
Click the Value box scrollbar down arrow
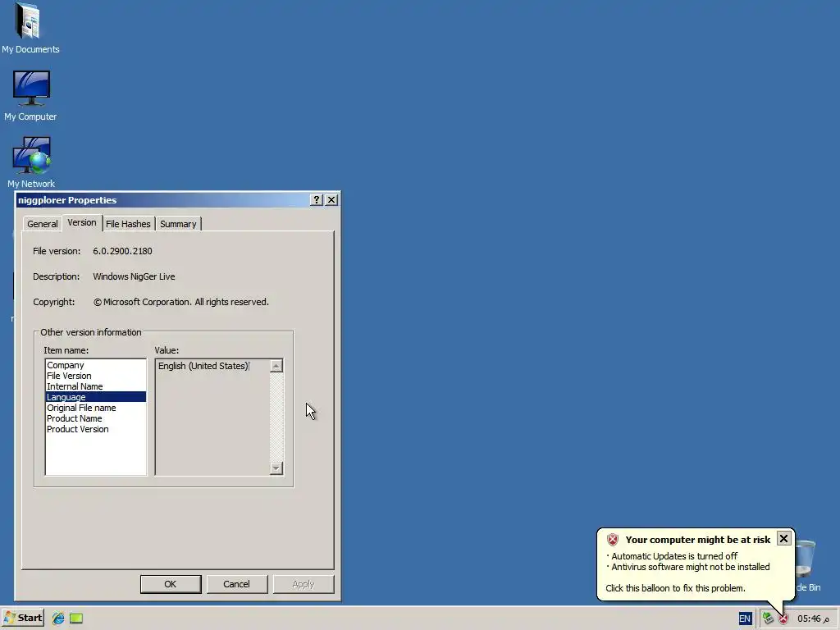pos(276,468)
